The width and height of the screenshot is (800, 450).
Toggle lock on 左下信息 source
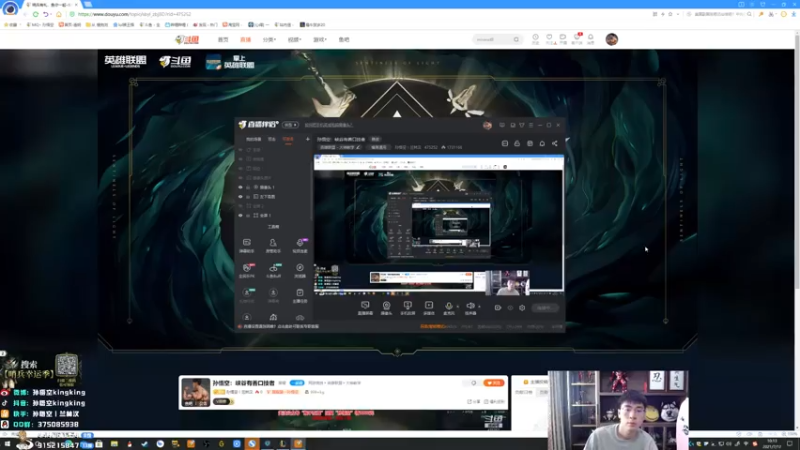[248, 196]
